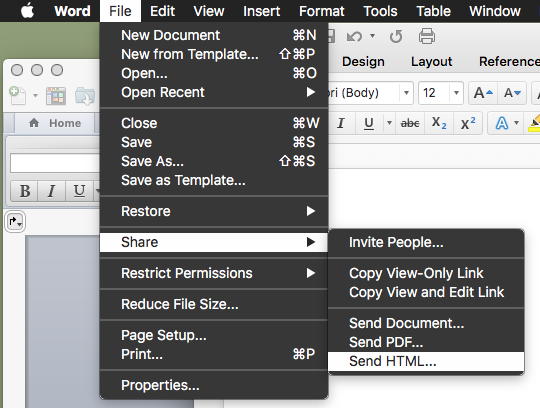Choose Save as Template...
540x408 pixels.
pyautogui.click(x=214, y=180)
